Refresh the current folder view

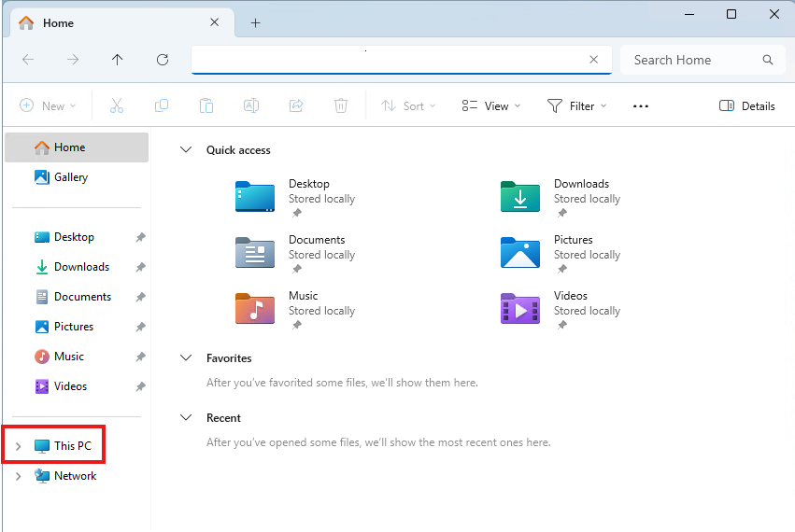pyautogui.click(x=163, y=60)
